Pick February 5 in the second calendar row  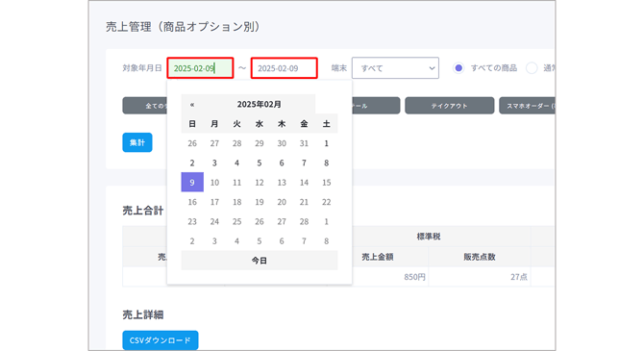click(260, 163)
